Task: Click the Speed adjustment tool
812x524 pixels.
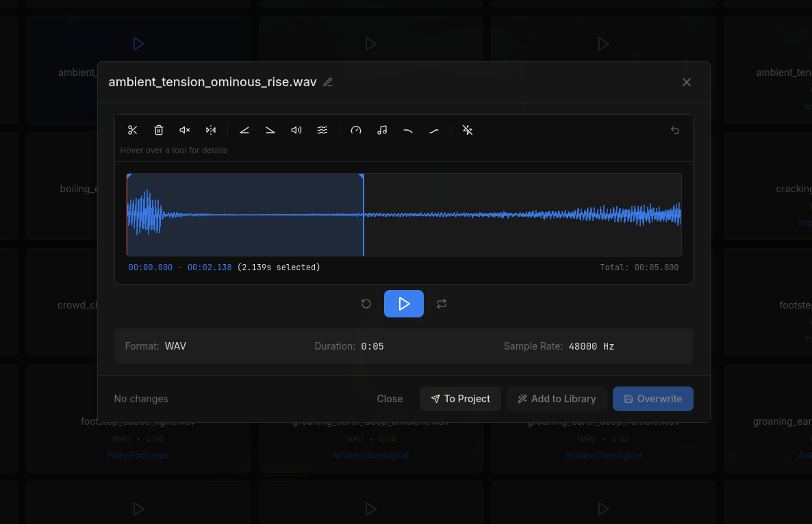Action: (x=356, y=130)
